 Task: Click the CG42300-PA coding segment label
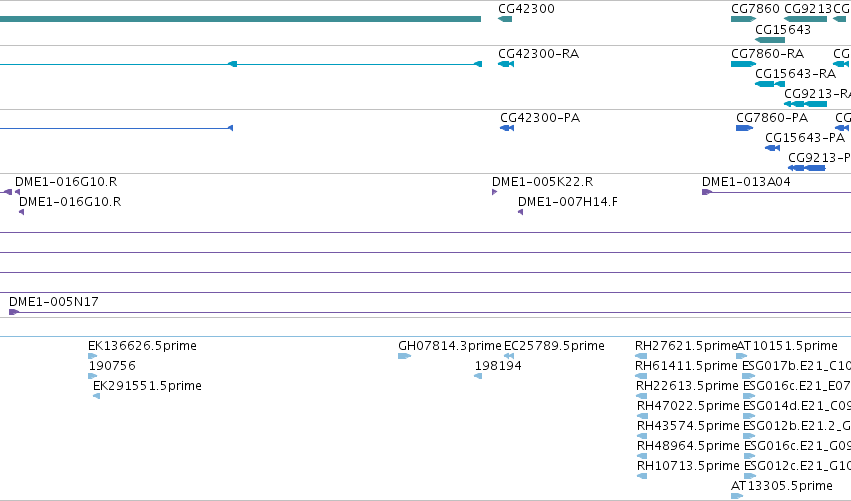[x=540, y=118]
